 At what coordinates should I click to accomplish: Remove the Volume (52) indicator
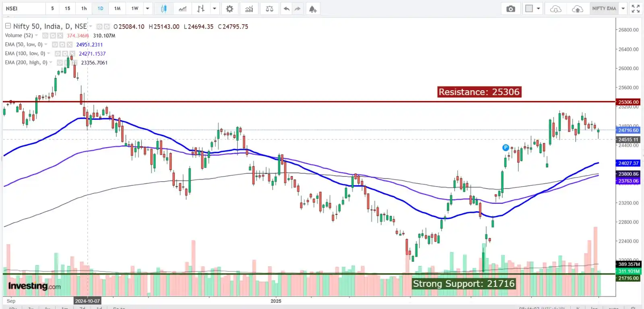pos(60,35)
